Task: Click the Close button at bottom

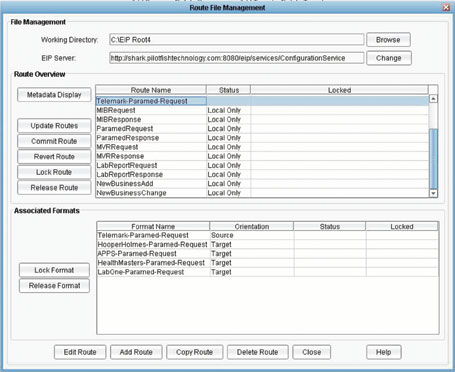Action: click(x=312, y=352)
